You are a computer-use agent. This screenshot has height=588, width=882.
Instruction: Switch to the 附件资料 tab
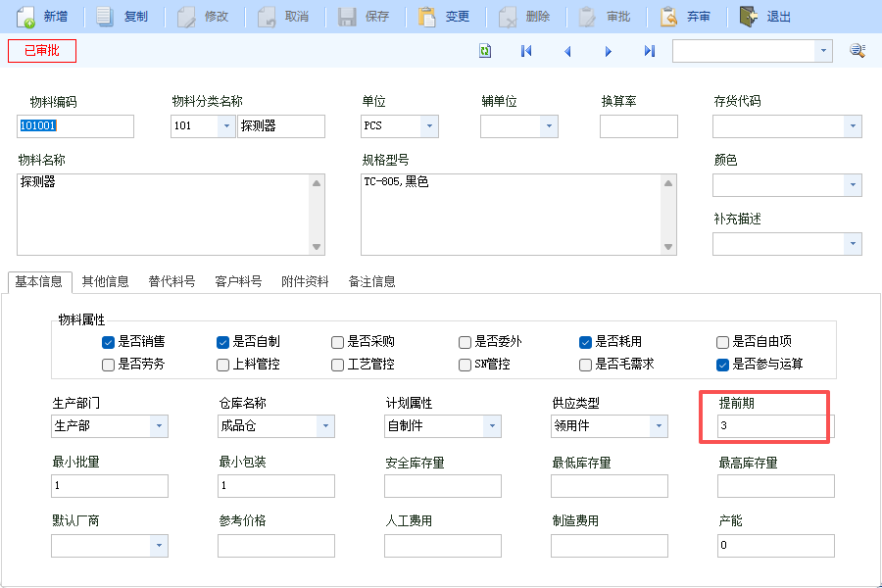tap(305, 281)
